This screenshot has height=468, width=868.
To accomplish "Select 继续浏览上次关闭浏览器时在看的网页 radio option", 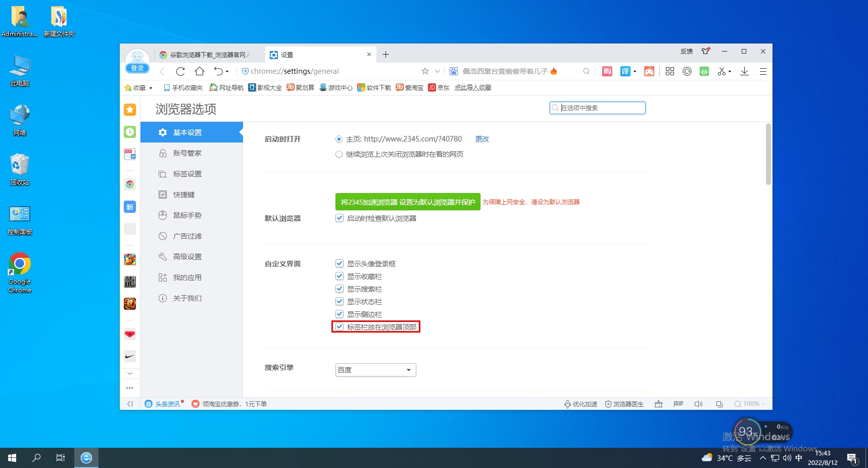I will click(x=339, y=154).
